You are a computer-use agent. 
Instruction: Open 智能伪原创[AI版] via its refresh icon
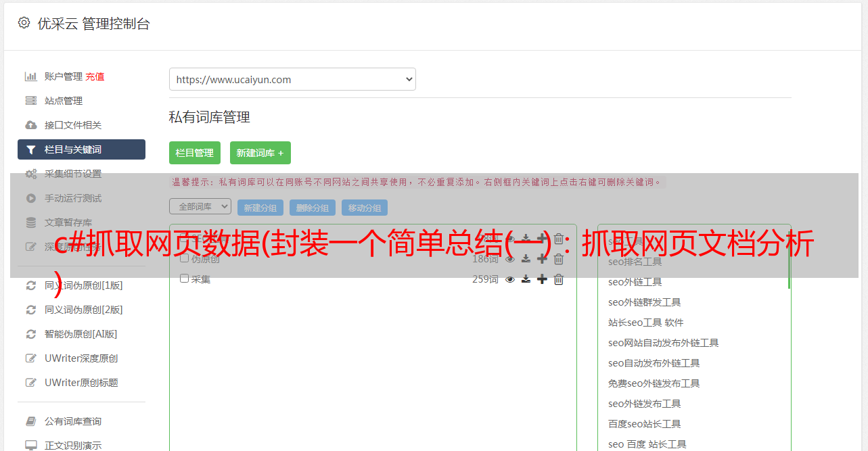(30, 334)
